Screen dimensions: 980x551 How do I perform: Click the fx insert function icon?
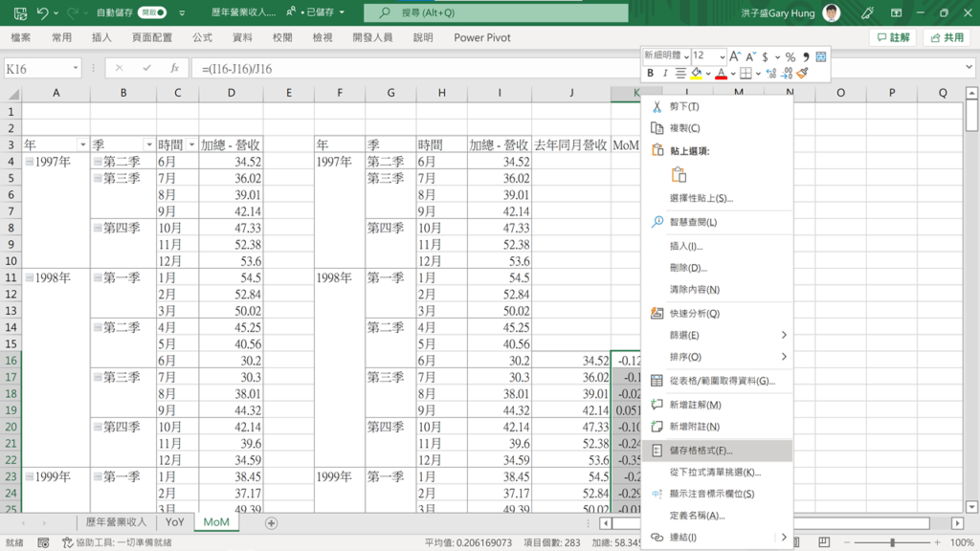click(x=174, y=68)
